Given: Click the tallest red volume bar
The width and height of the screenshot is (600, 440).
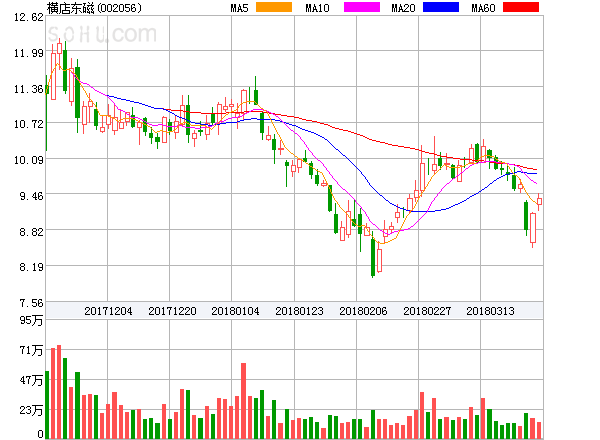Looking at the screenshot, I should click(59, 392).
